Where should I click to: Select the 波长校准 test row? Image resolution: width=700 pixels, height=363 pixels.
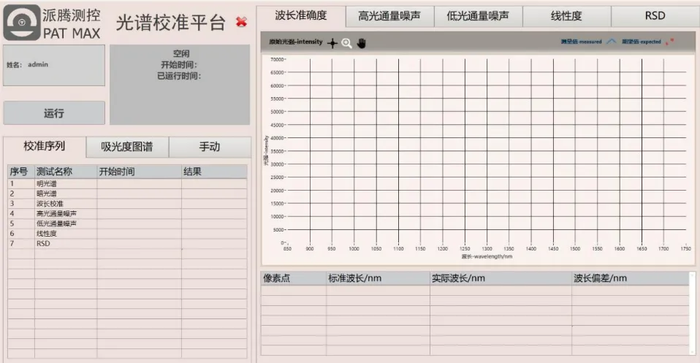tap(127, 204)
